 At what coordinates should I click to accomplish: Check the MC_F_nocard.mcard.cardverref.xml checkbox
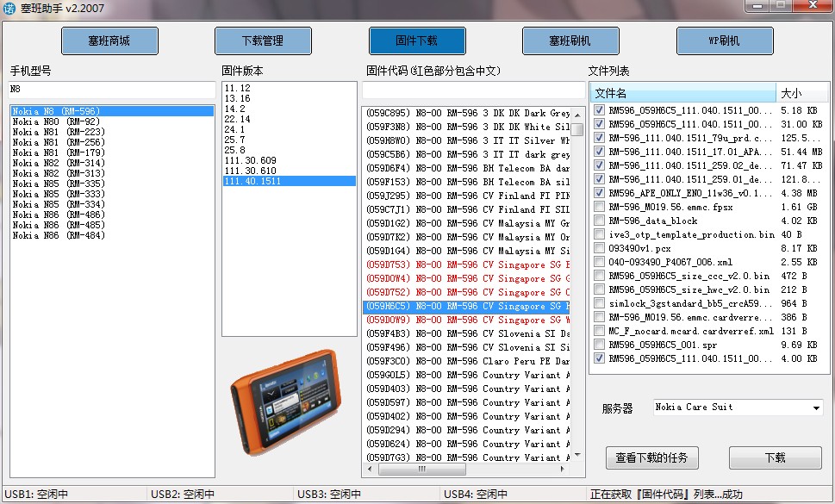pos(599,331)
